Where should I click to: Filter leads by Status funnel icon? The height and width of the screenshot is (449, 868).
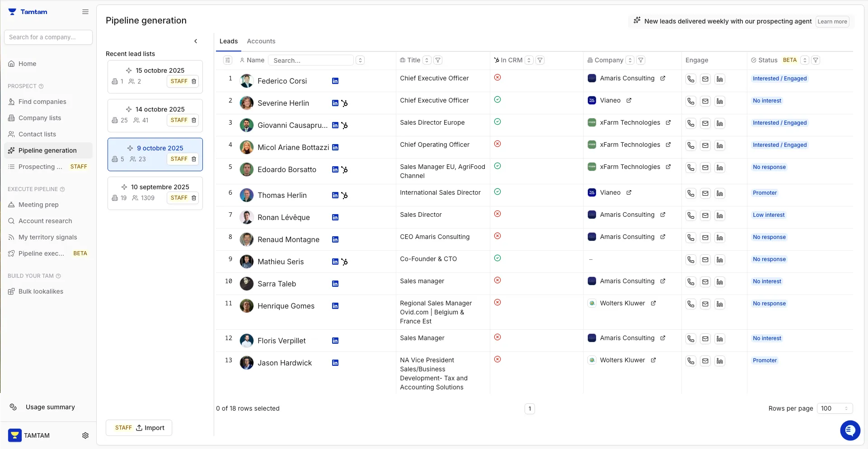[816, 60]
